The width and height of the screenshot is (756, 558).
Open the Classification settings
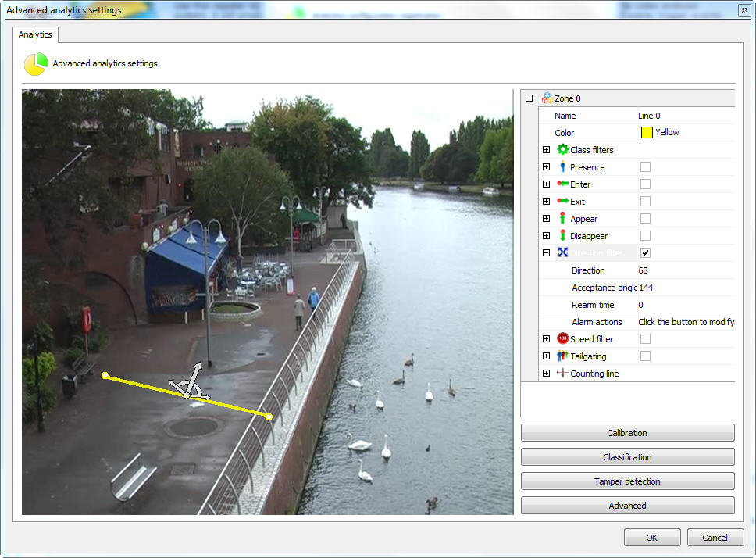627,456
